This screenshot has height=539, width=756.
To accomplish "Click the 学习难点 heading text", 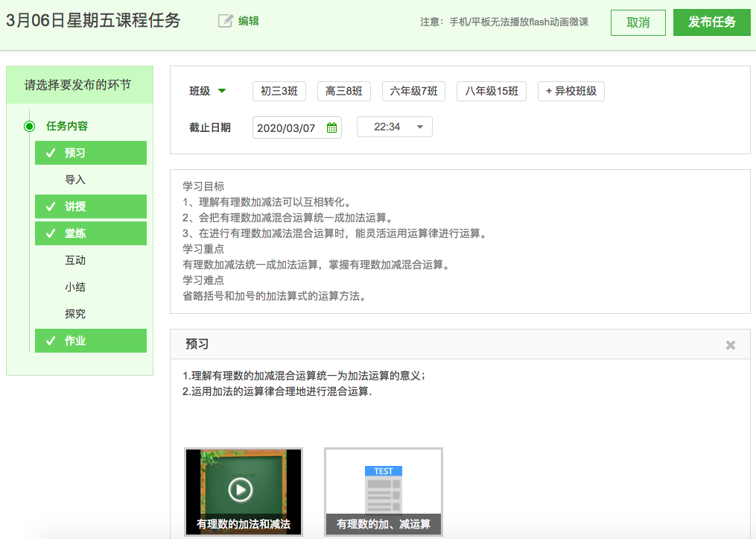I will [203, 280].
